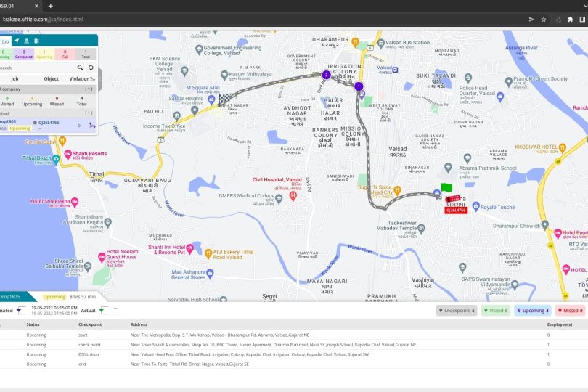Click the job search input field
The width and height of the screenshot is (588, 392).
click(x=36, y=68)
